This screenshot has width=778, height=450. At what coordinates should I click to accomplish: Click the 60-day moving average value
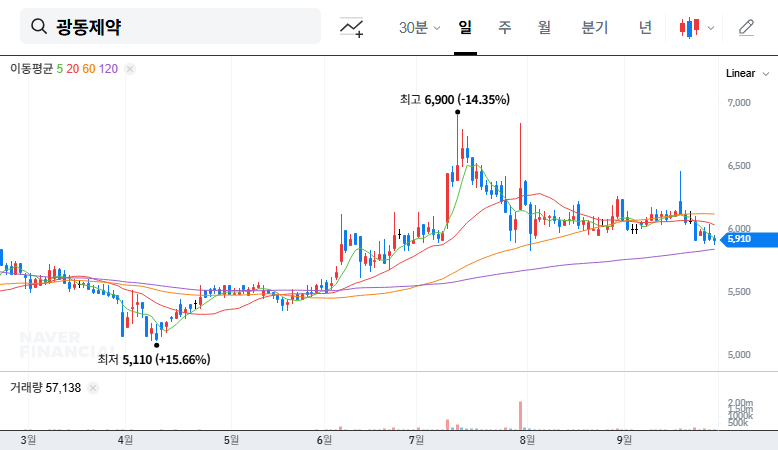pos(89,69)
